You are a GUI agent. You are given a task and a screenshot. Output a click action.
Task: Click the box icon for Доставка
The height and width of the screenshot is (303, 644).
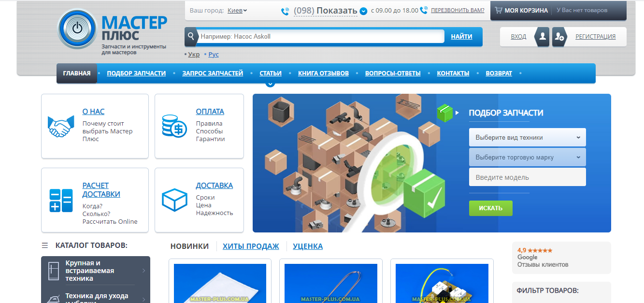click(x=174, y=200)
